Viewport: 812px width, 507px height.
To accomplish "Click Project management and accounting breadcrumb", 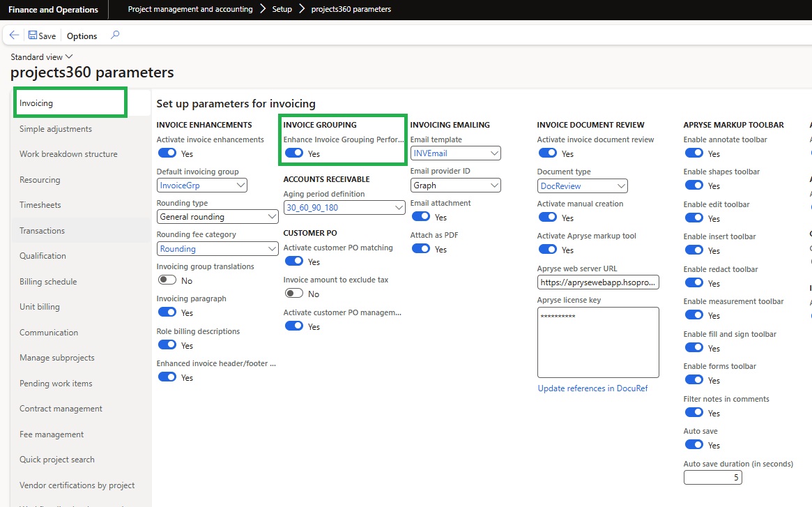I will pos(190,10).
